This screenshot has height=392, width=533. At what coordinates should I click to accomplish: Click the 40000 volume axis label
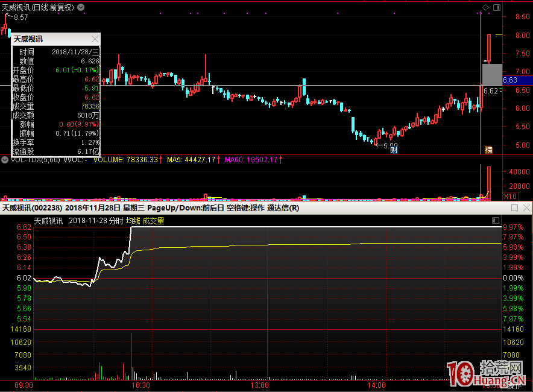[519, 172]
